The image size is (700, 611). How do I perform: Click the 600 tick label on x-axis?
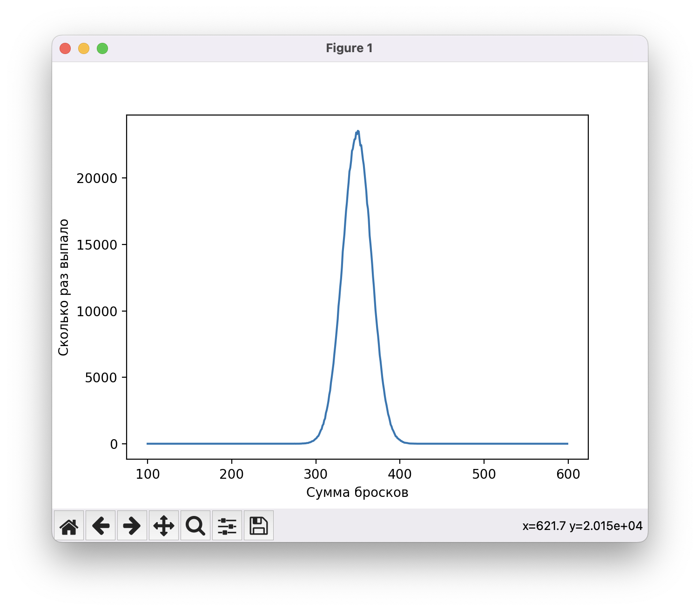click(568, 475)
